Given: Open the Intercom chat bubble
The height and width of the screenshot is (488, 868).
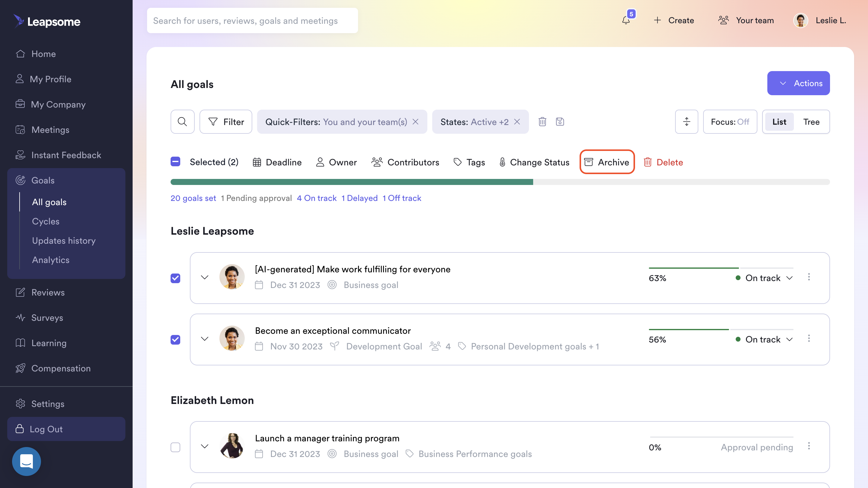Looking at the screenshot, I should pyautogui.click(x=26, y=461).
